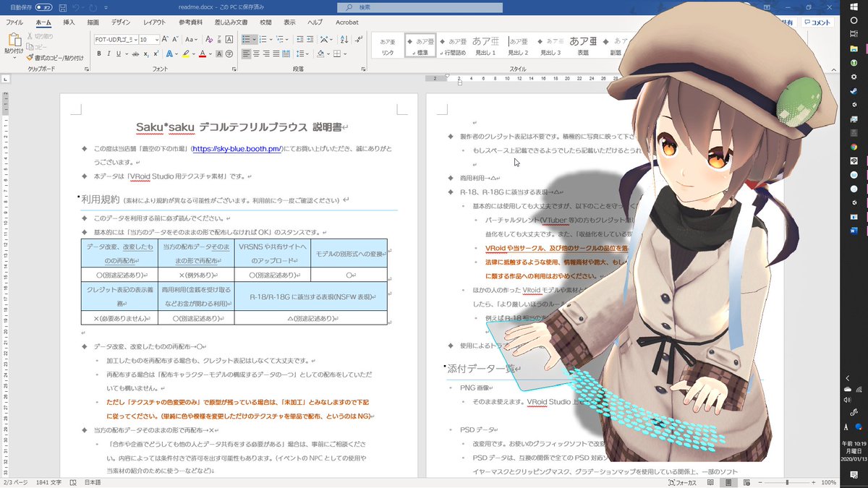Open the Acrobat tab
The image size is (868, 488).
click(x=347, y=22)
